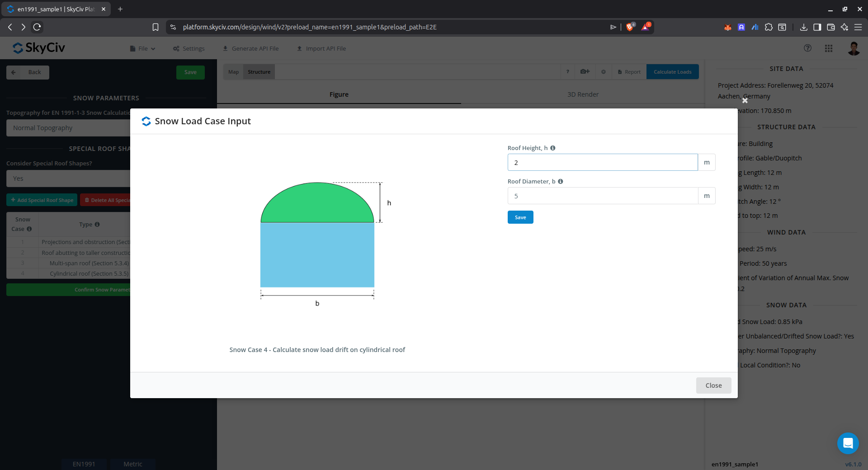The height and width of the screenshot is (470, 868).
Task: Open the SkyCiv apps grid menu
Action: click(829, 48)
